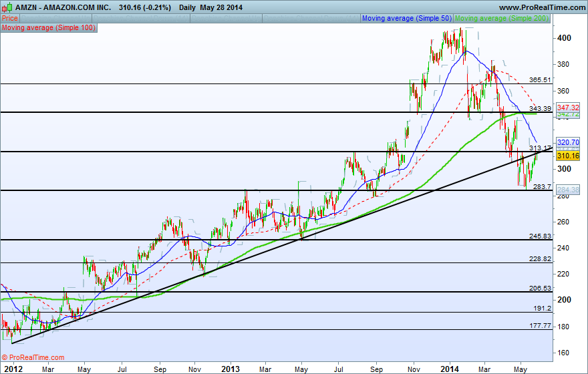This screenshot has width=588, height=374.
Task: Click the 2013 year label on time axis
Action: pos(231,369)
